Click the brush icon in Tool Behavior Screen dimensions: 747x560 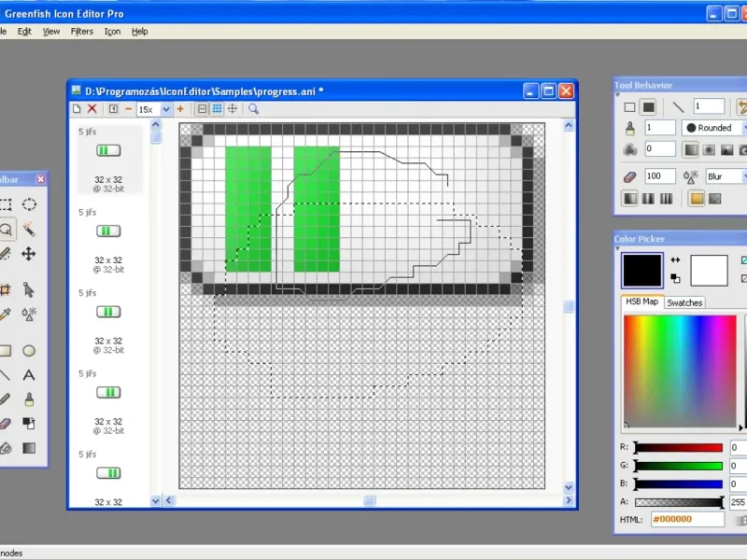pos(629,128)
